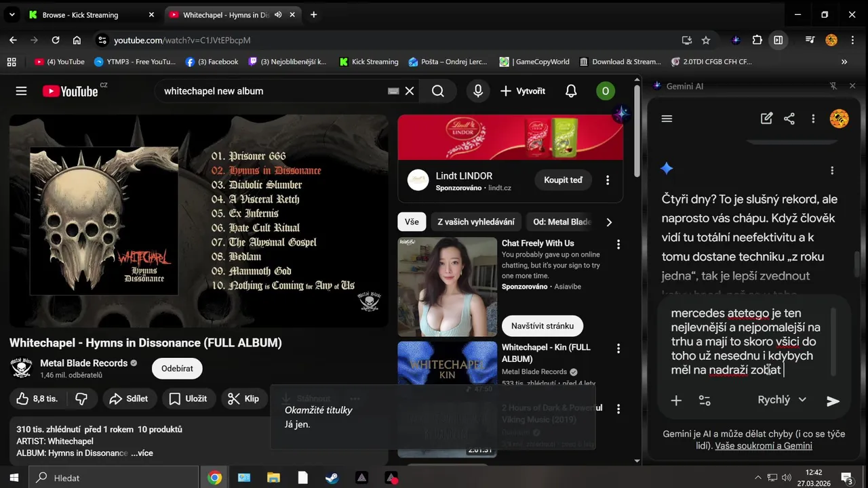
Task: Open Gemini tools settings sliders icon
Action: (x=705, y=401)
